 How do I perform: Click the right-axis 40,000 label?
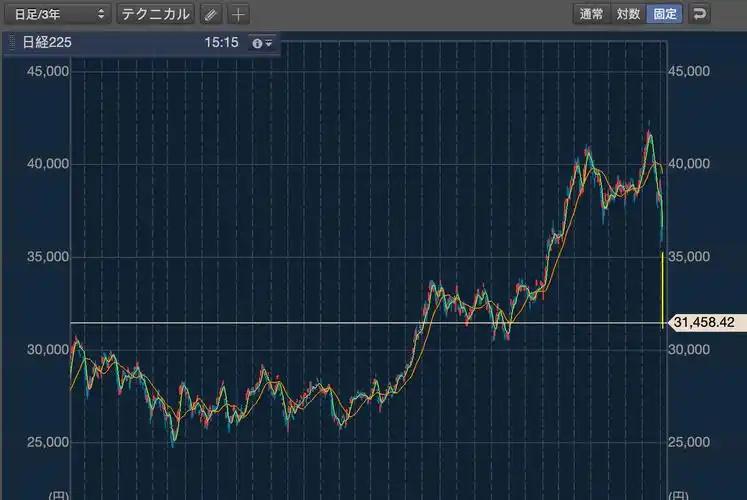tap(689, 163)
